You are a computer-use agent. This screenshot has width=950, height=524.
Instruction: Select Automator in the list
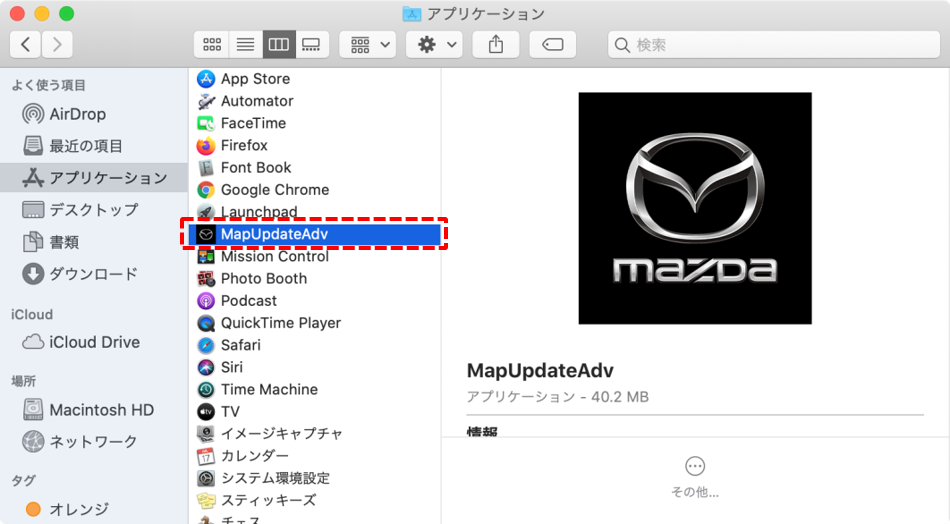(x=315, y=101)
